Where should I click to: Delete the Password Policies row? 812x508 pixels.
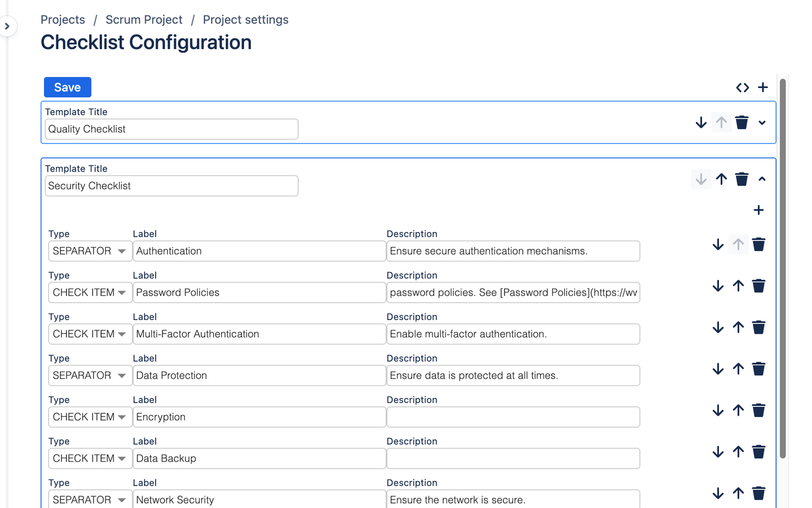(x=758, y=286)
